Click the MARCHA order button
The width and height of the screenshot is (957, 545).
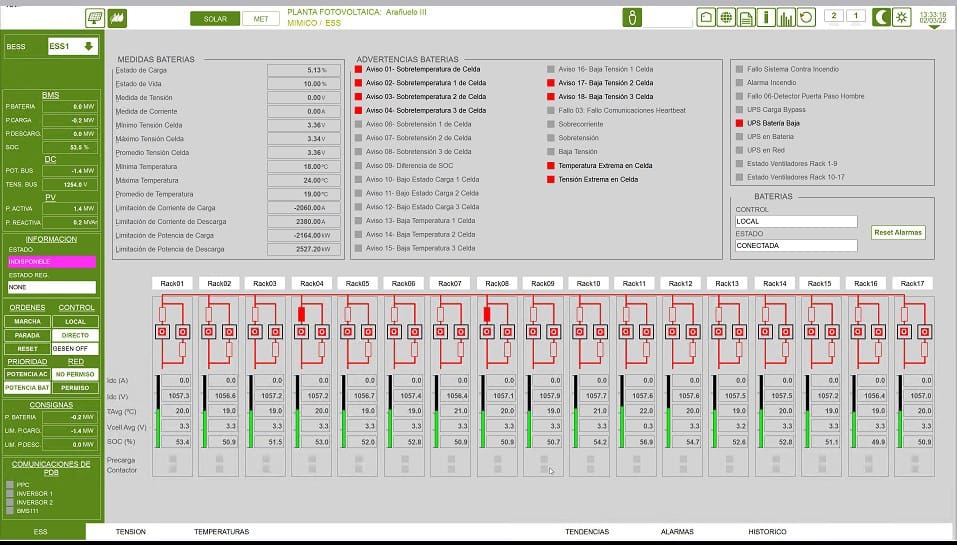point(26,321)
